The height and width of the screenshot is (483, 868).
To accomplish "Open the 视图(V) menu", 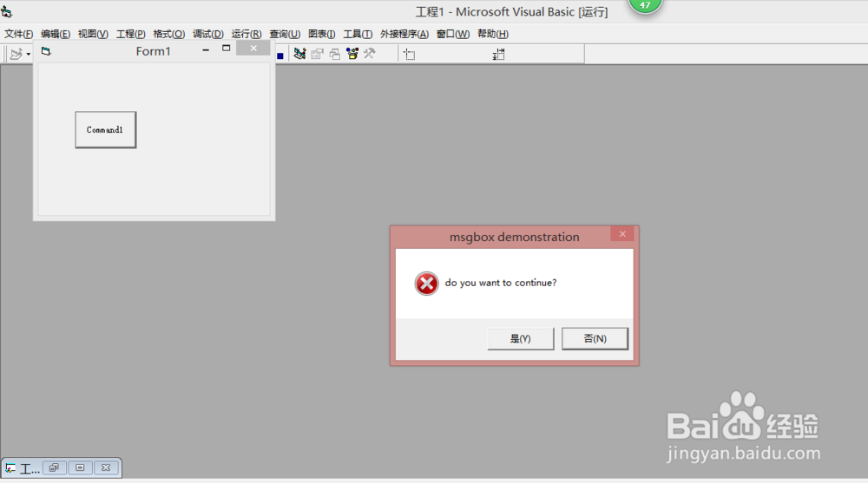I will coord(93,34).
